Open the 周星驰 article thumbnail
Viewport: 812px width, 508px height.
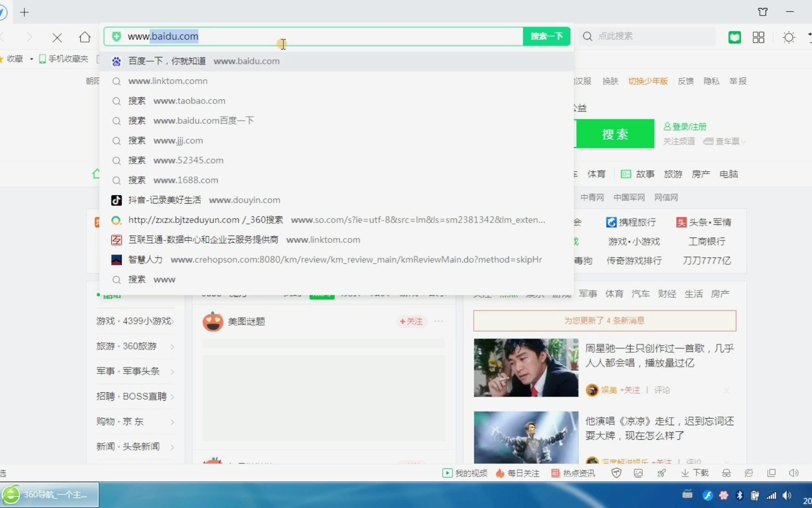tap(526, 368)
